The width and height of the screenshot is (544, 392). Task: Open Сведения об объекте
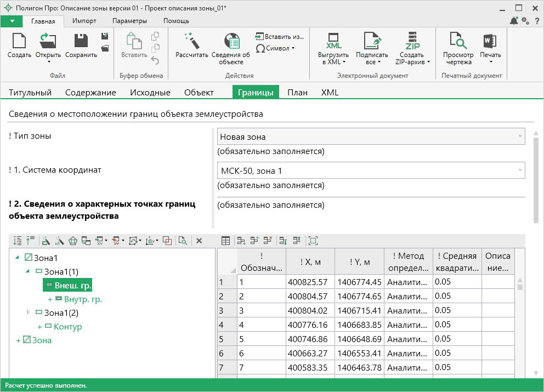(x=231, y=42)
